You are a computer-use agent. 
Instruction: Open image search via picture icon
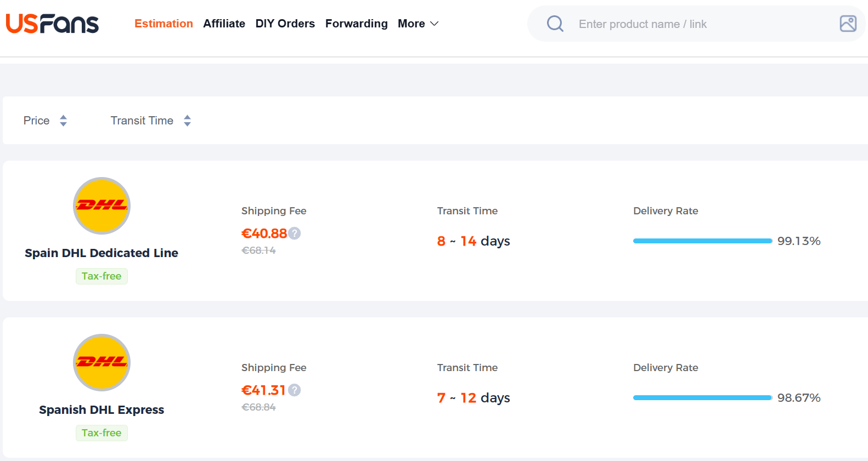tap(848, 24)
